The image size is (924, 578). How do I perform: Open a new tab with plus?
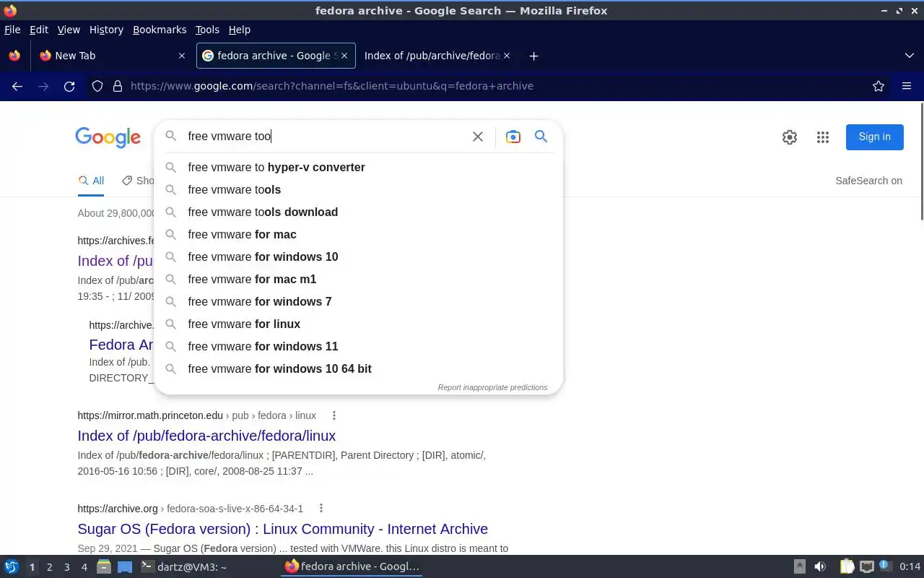tap(533, 56)
